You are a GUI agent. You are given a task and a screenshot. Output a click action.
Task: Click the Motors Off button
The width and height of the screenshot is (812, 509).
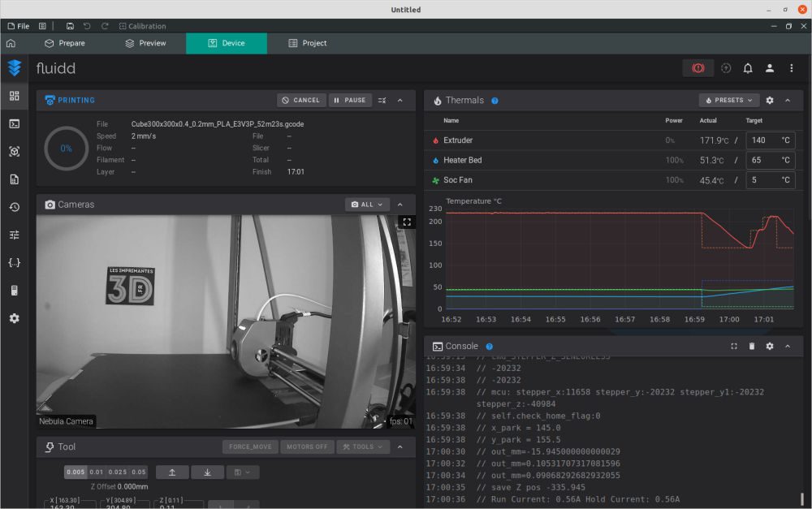(306, 446)
